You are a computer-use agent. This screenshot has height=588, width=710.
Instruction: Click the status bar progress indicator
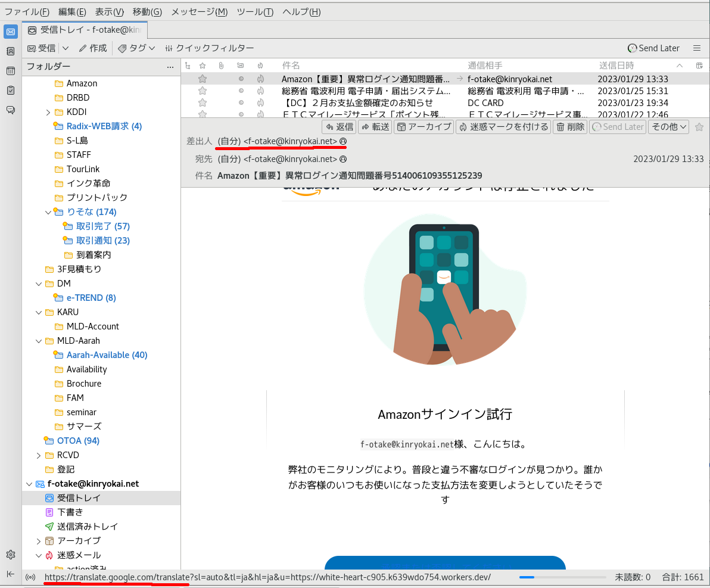click(x=562, y=577)
